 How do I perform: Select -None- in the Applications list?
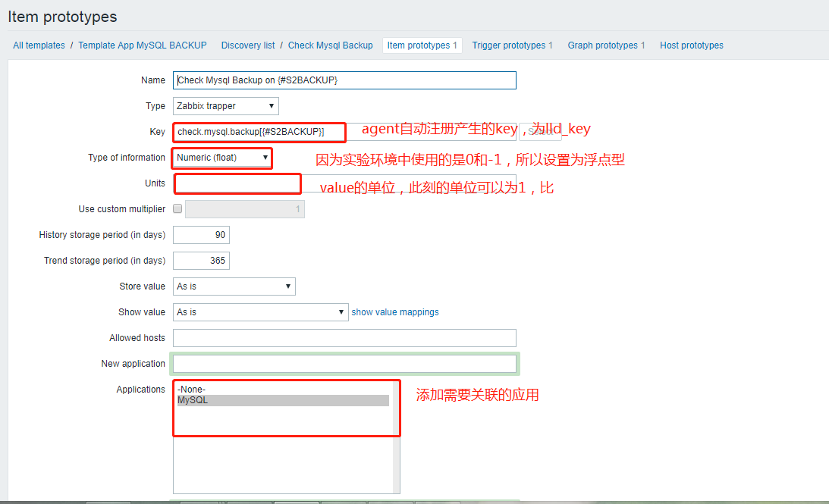tap(283, 390)
